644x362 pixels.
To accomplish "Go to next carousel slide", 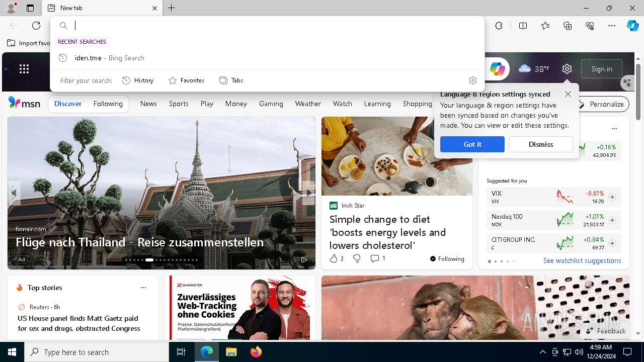I will coord(308,193).
